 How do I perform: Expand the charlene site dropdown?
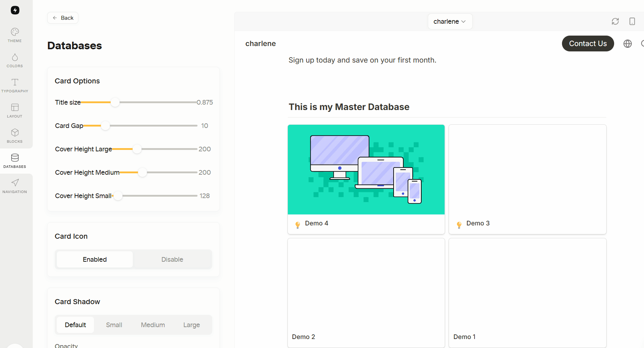(x=450, y=22)
